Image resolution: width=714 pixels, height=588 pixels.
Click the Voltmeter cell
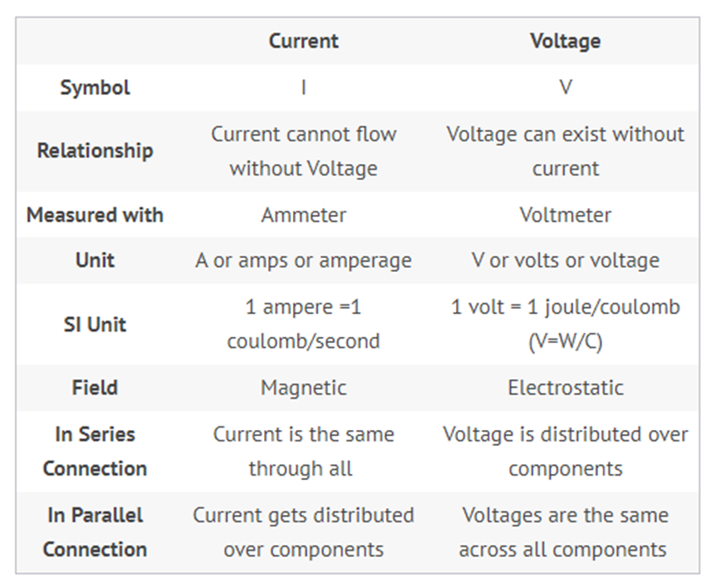coord(565,215)
